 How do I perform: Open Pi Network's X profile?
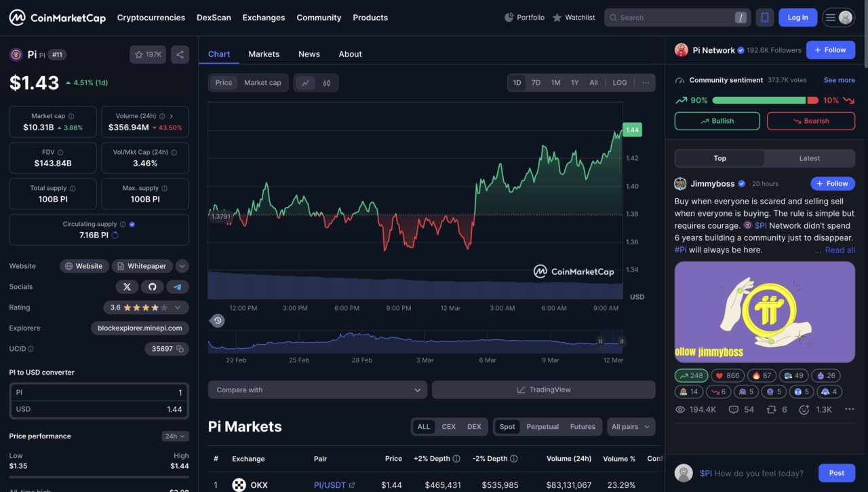(127, 286)
